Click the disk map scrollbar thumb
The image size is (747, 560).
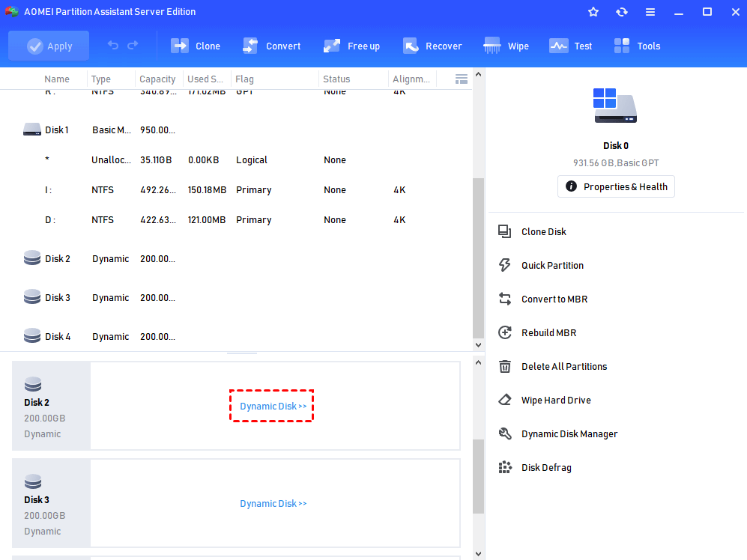click(478, 477)
